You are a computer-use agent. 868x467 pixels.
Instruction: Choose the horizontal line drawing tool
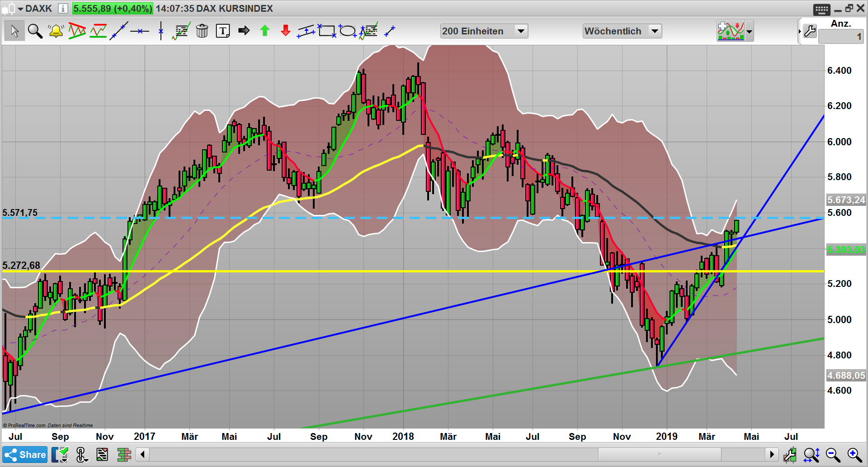point(140,31)
